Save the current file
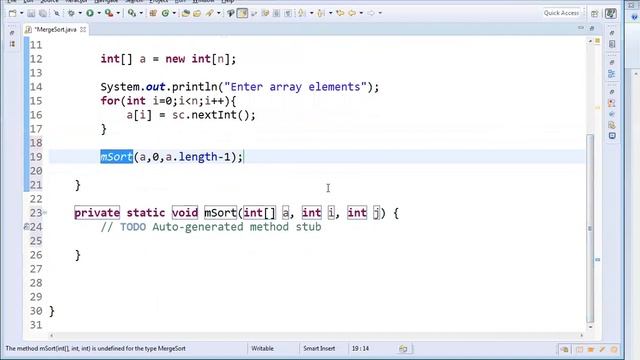Screen dimensions: 640x360 [31, 13]
